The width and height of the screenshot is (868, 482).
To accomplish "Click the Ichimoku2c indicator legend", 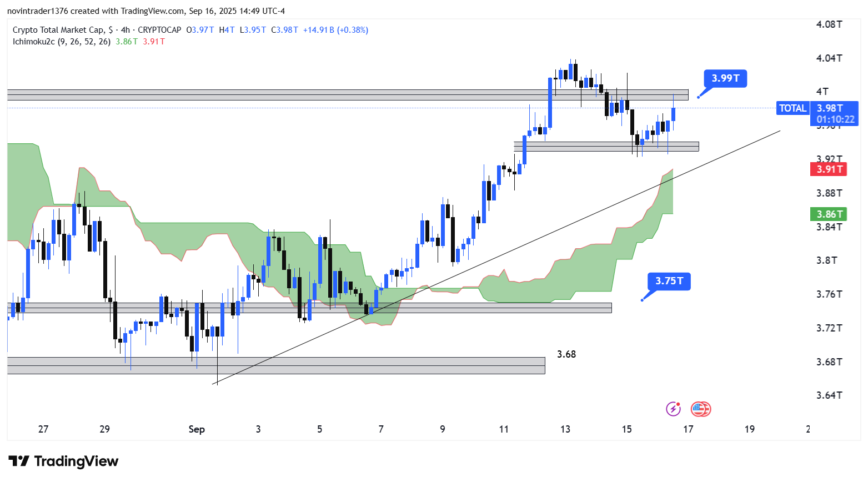I will pos(61,42).
